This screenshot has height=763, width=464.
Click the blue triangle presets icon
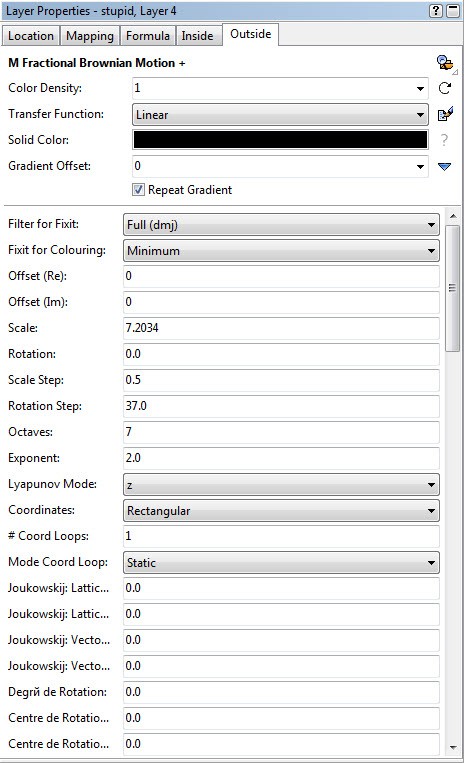pyautogui.click(x=445, y=166)
